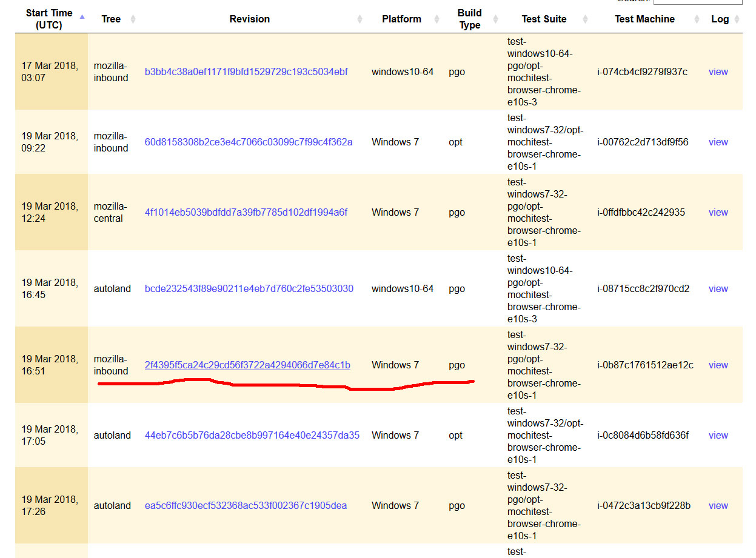Open revision ea5c6ffc930ecf532368ac533f002367c1905dea
Screen dimensions: 756x558
tap(246, 505)
